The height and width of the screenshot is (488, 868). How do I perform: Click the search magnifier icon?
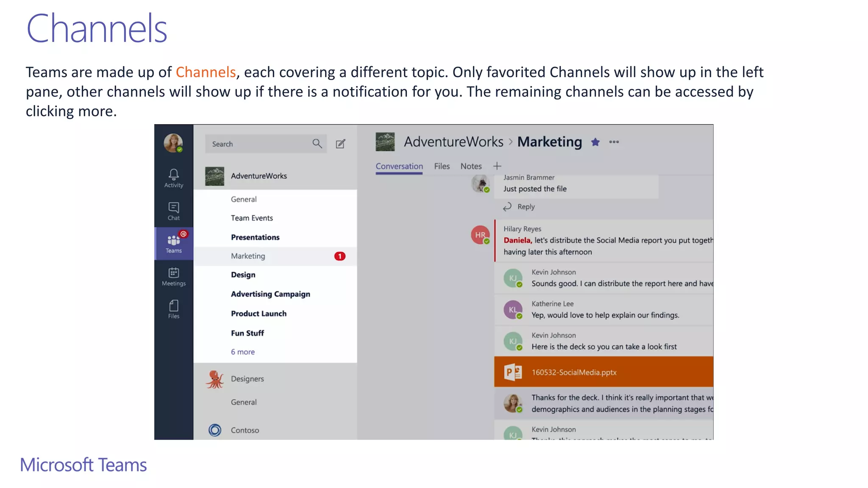[317, 144]
